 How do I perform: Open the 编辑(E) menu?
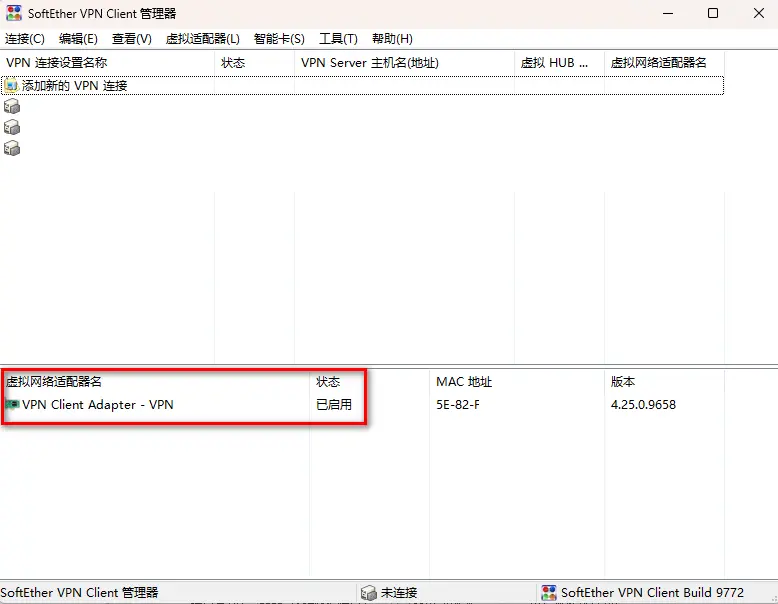click(78, 39)
